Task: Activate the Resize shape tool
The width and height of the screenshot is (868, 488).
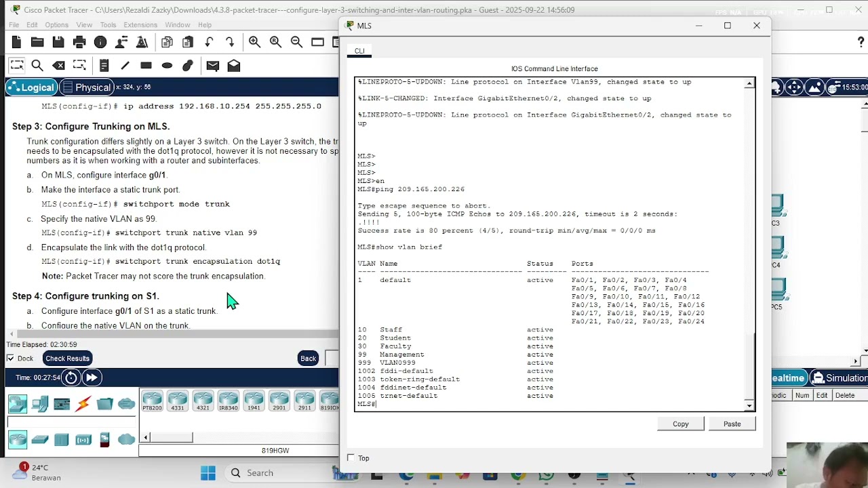Action: pyautogui.click(x=79, y=66)
